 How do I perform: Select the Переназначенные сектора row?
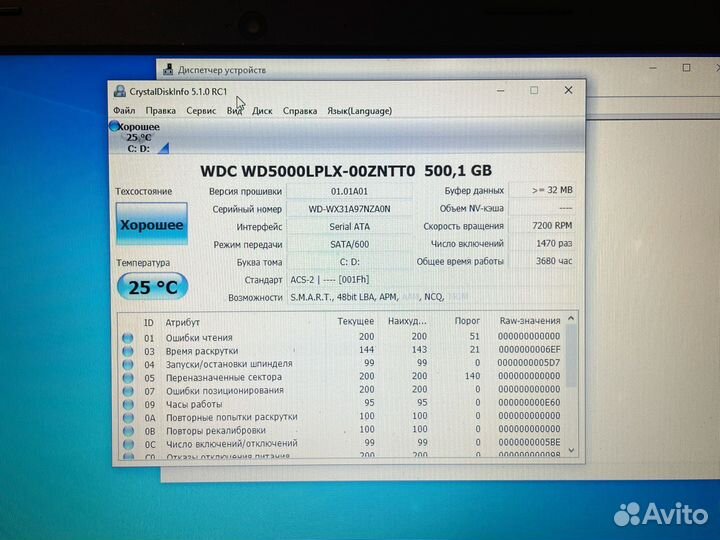tap(341, 377)
